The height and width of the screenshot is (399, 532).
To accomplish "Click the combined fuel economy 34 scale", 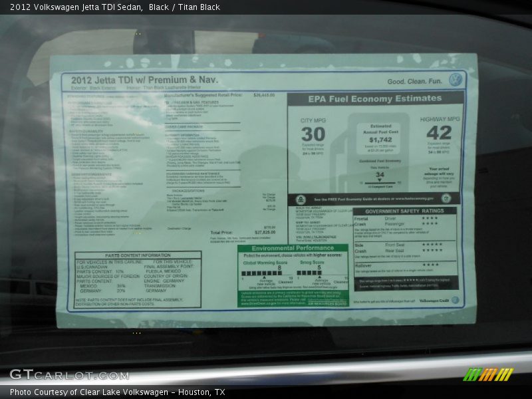I will (x=380, y=182).
